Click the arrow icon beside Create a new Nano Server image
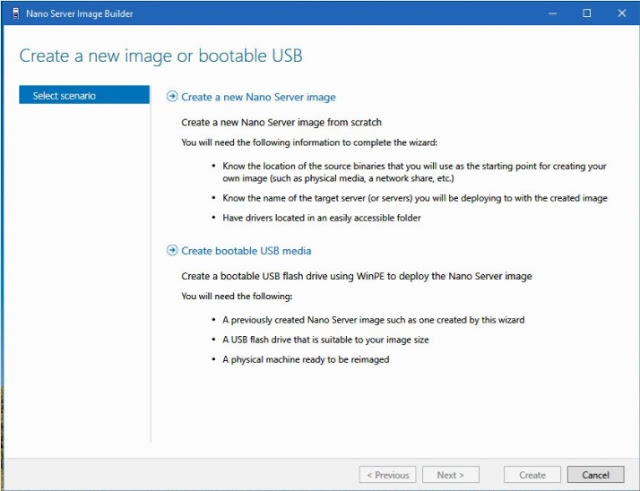 172,97
